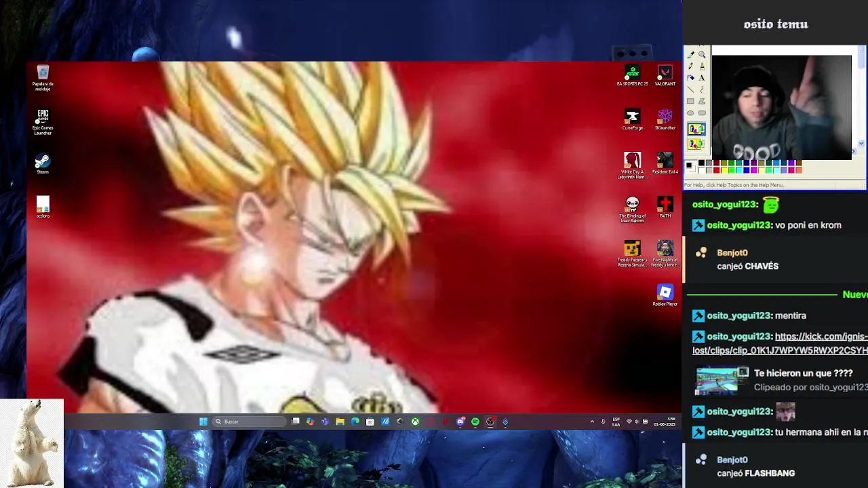
Task: Open the Roblox Player desktop shortcut
Action: (x=665, y=295)
